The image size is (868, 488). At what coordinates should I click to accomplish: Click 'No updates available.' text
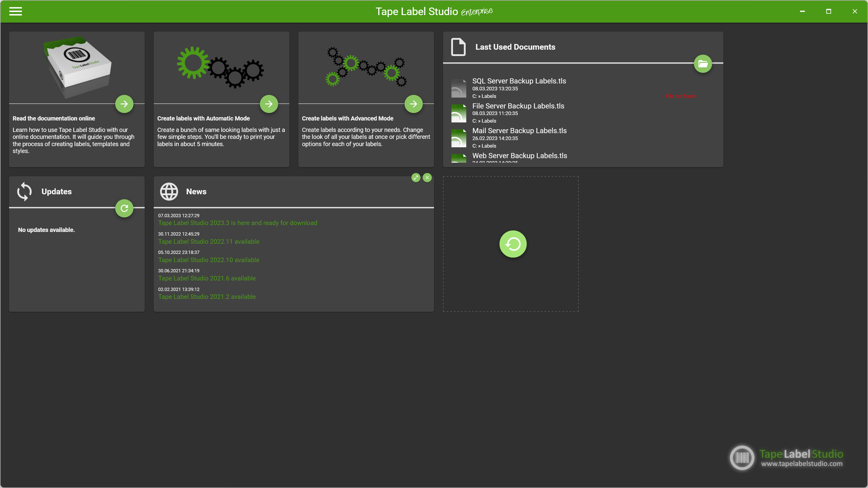(46, 230)
